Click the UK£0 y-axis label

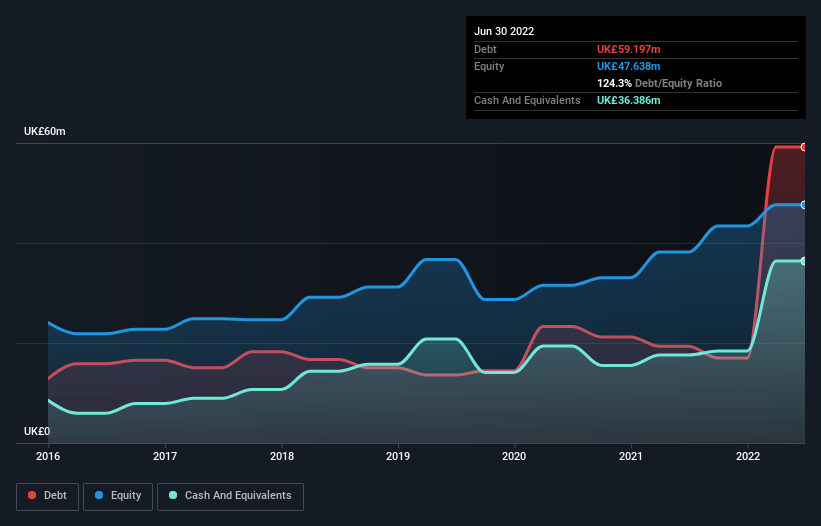(x=37, y=431)
